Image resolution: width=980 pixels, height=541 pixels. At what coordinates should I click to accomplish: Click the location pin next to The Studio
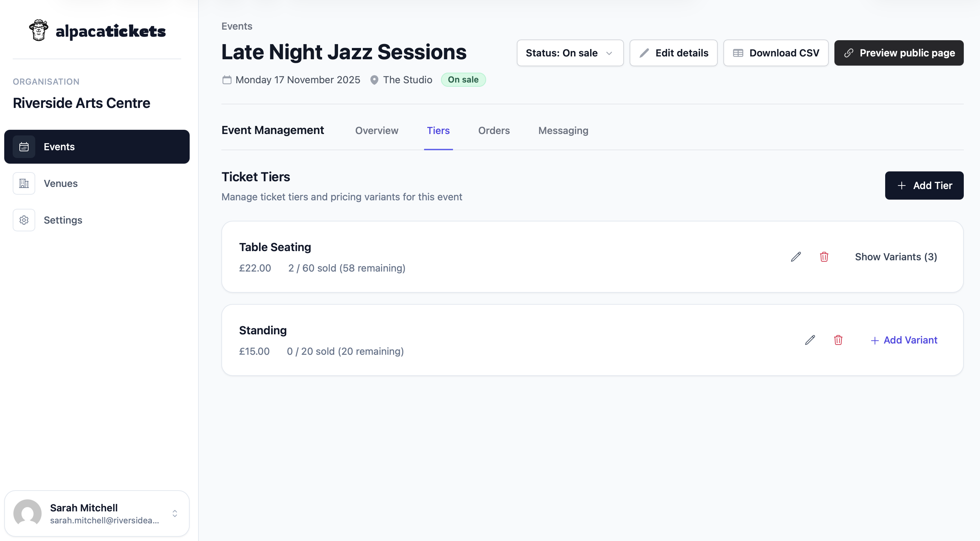click(x=374, y=80)
